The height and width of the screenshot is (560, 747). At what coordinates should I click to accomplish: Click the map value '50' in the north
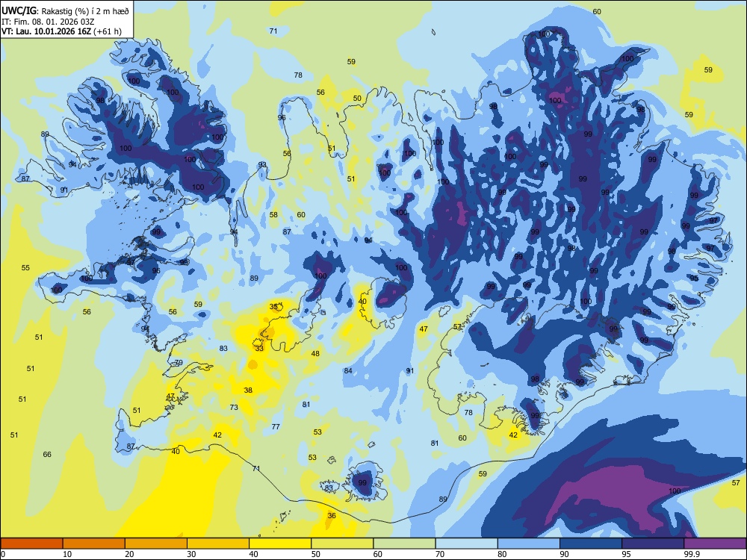click(x=357, y=99)
